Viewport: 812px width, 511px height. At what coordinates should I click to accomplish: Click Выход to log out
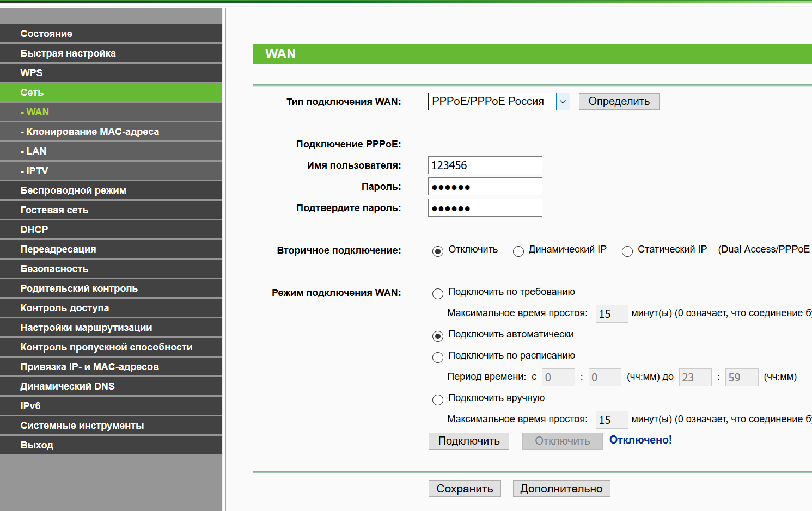(111, 445)
